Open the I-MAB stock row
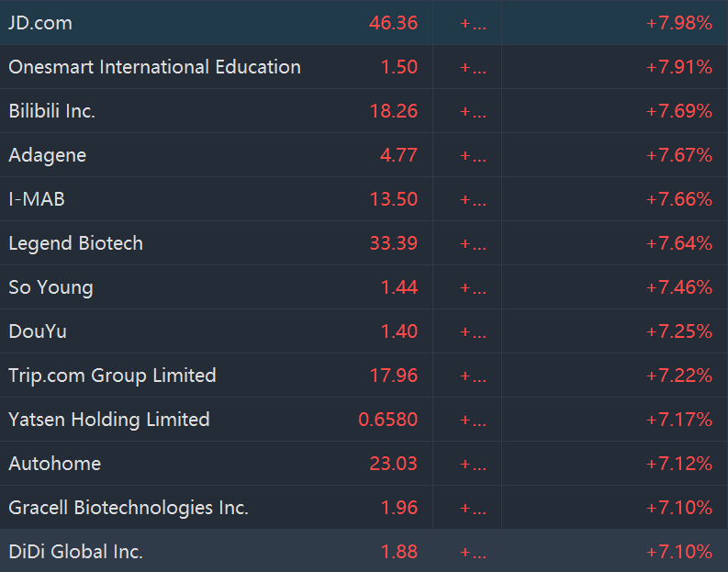 [x=37, y=199]
